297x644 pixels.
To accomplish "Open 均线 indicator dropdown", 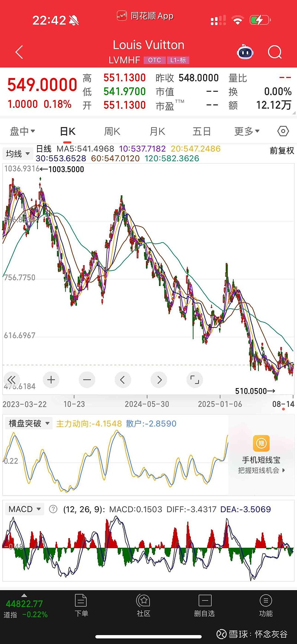I will [x=17, y=153].
